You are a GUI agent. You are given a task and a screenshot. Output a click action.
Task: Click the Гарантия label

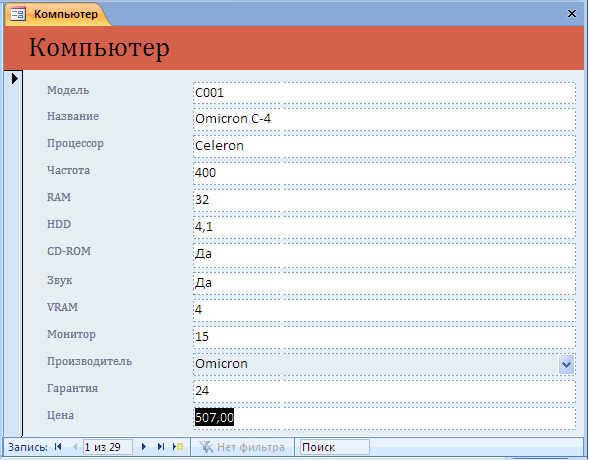click(72, 389)
